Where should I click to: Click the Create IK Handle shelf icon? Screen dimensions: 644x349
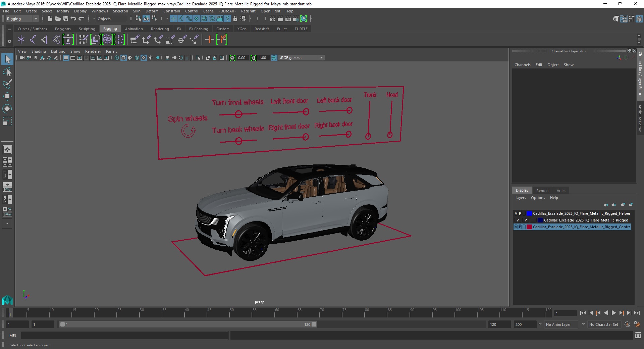(x=45, y=40)
